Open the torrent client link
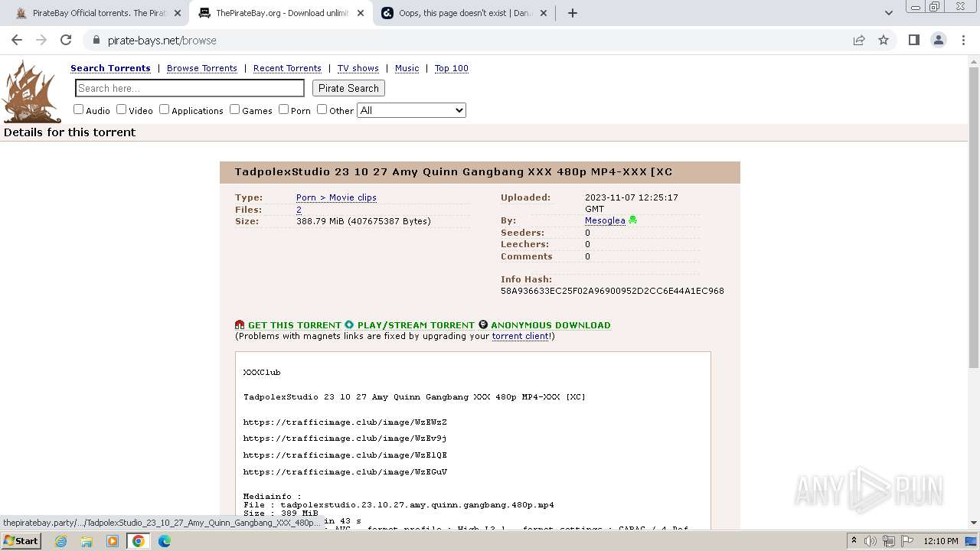Screen dimensions: 980x551 [520, 336]
